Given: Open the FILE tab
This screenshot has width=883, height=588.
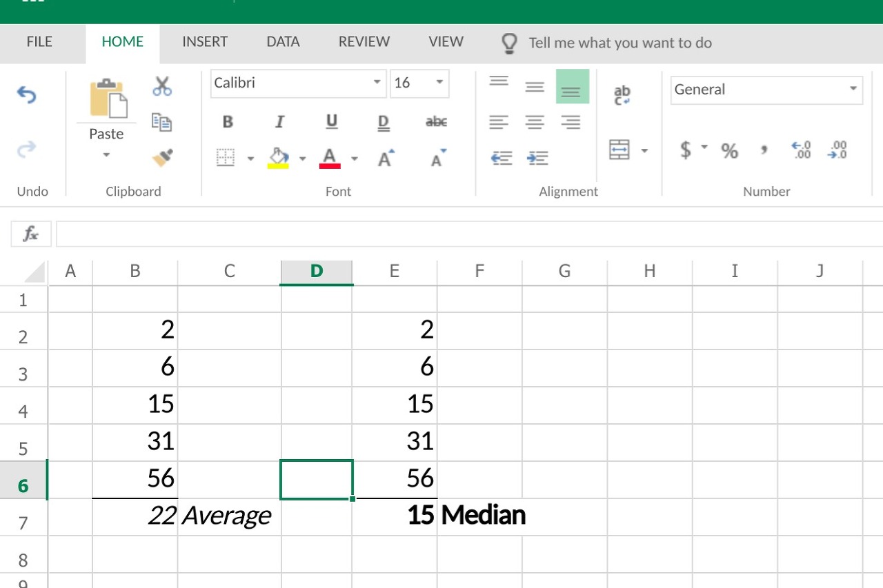Looking at the screenshot, I should (x=39, y=42).
